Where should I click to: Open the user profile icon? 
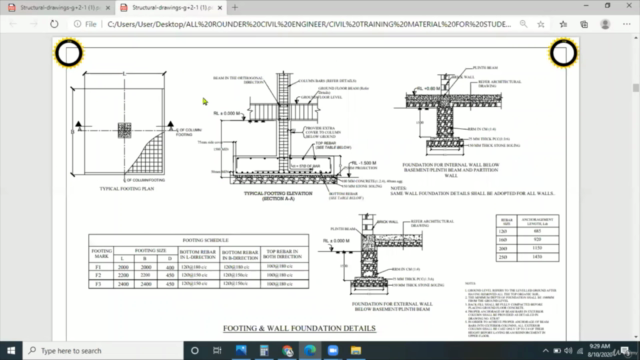point(605,24)
